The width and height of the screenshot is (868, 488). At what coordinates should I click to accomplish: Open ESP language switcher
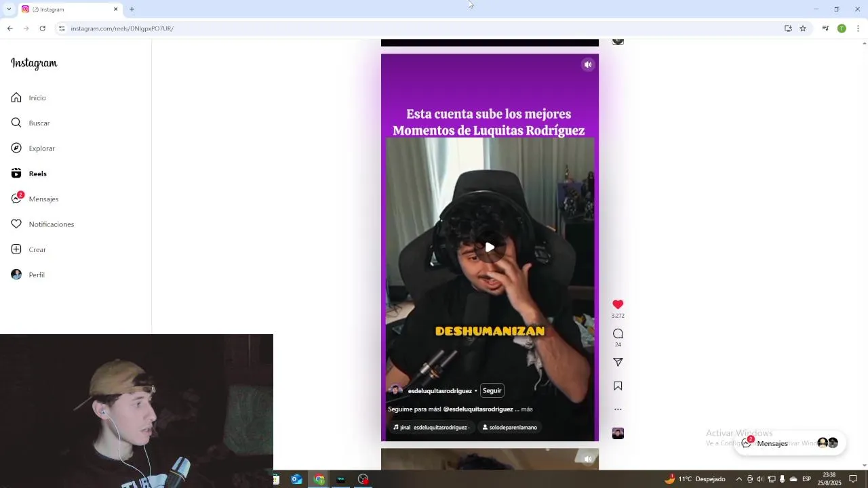pos(806,479)
